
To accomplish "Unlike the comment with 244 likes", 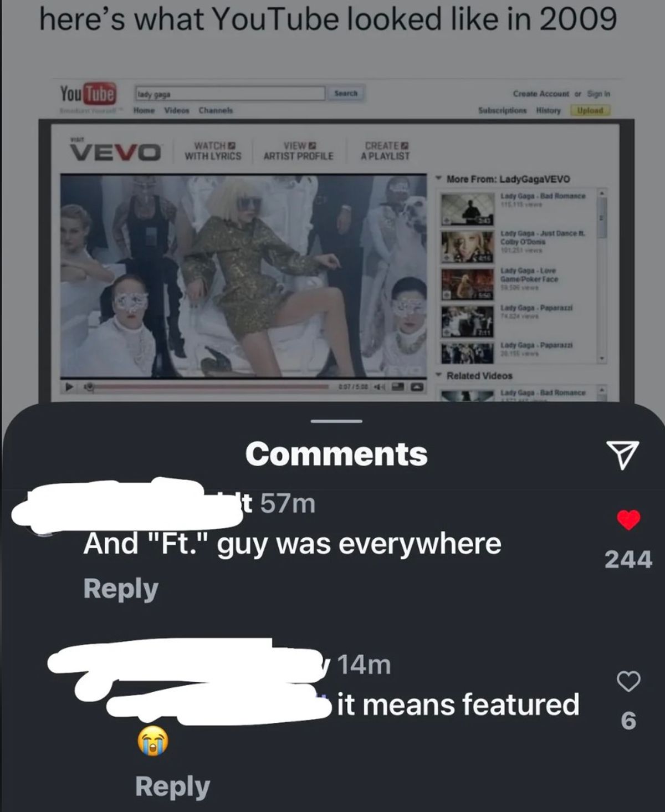I will pyautogui.click(x=628, y=520).
